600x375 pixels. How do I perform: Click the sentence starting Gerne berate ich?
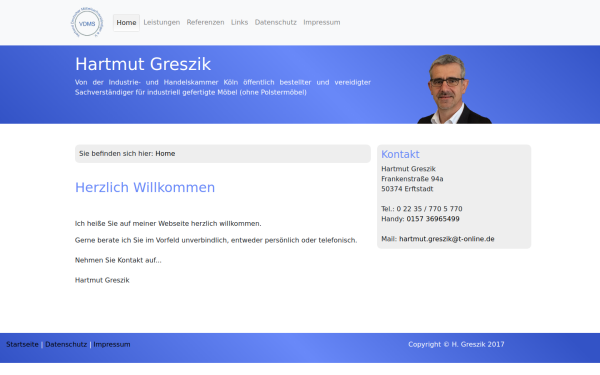tap(216, 240)
